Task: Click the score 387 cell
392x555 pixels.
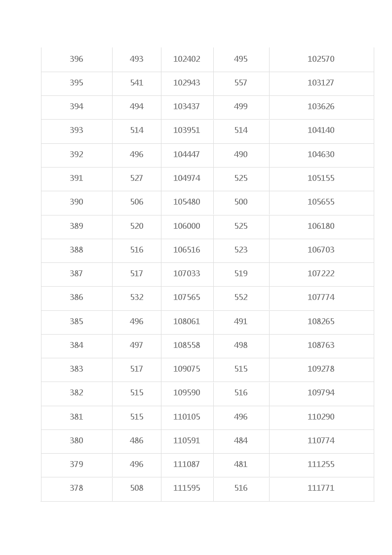Action: tap(77, 274)
